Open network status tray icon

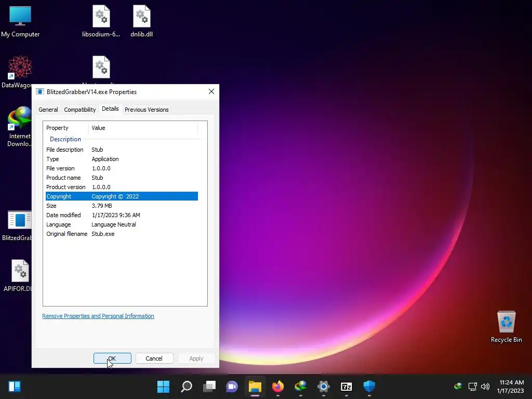point(473,386)
